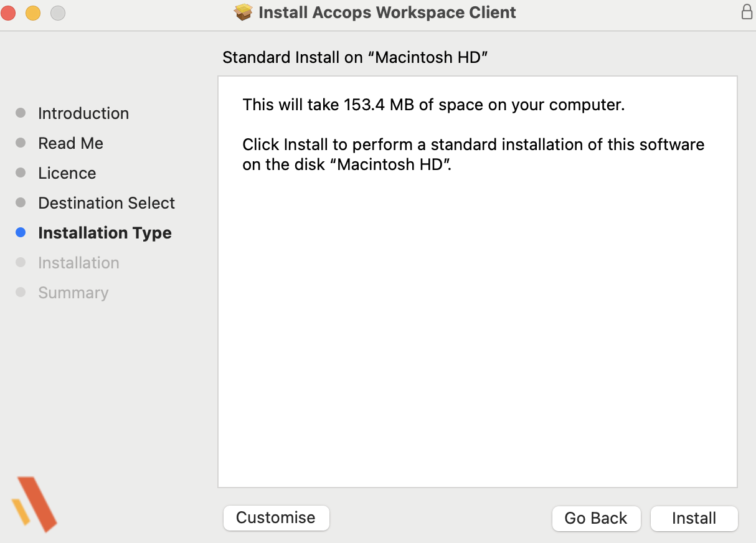Choose the Destination Select step
This screenshot has width=756, height=543.
pyautogui.click(x=106, y=203)
